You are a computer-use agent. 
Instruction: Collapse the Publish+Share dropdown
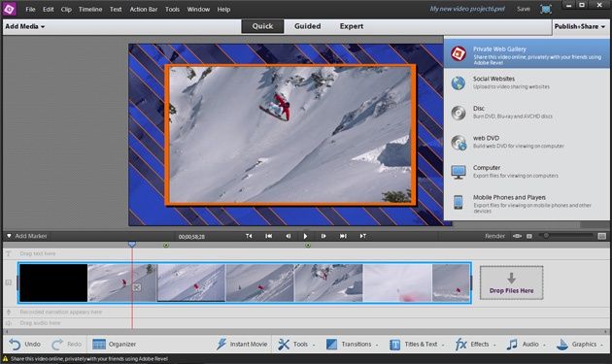pyautogui.click(x=580, y=26)
